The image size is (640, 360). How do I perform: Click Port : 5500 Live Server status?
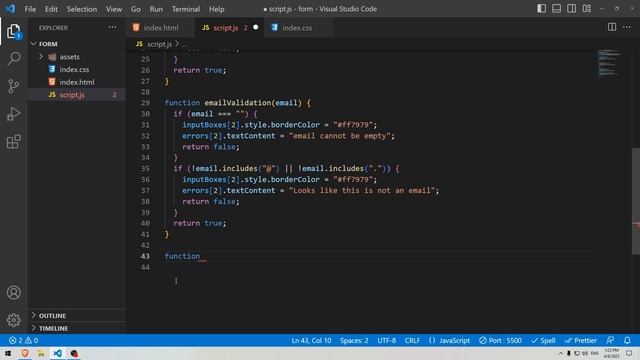[500, 340]
